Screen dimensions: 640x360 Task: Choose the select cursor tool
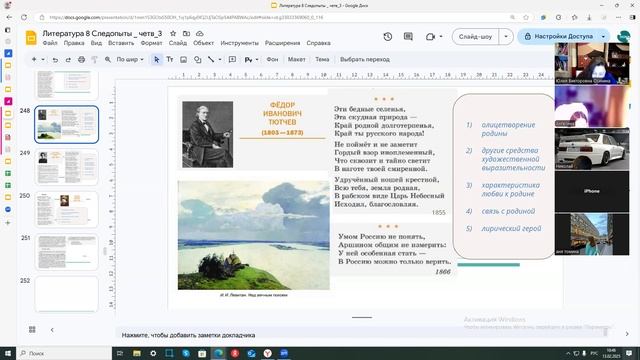click(x=156, y=60)
